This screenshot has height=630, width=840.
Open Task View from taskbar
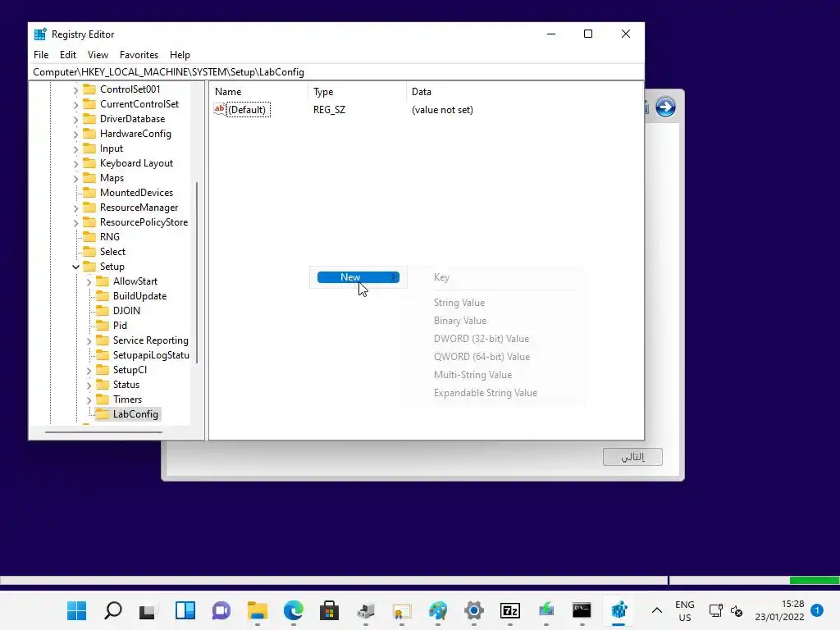click(148, 611)
